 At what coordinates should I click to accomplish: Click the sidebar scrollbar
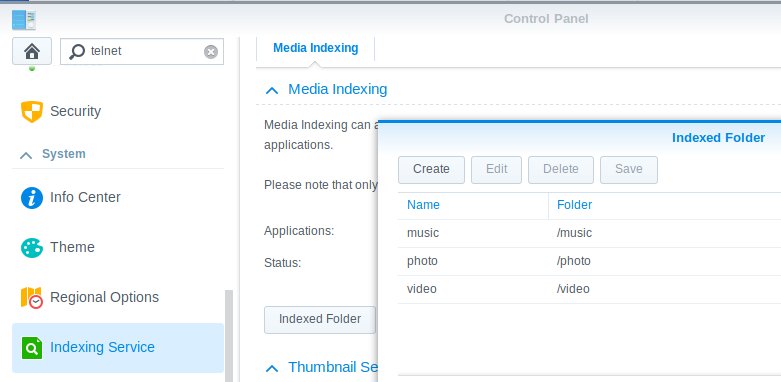pos(229,336)
